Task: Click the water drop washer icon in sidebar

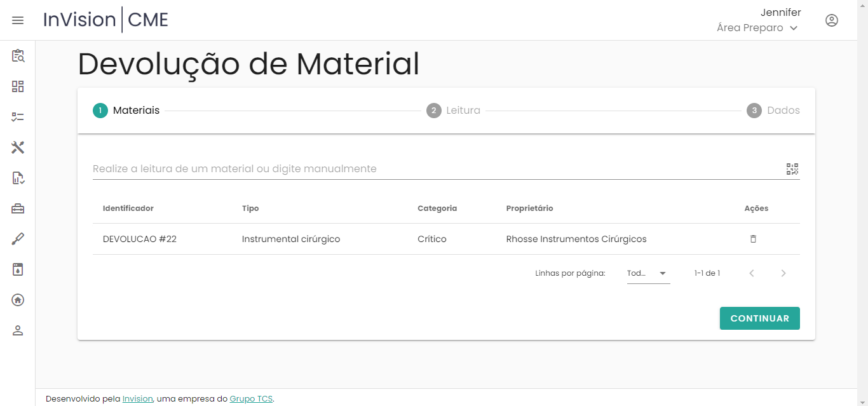Action: point(18,269)
